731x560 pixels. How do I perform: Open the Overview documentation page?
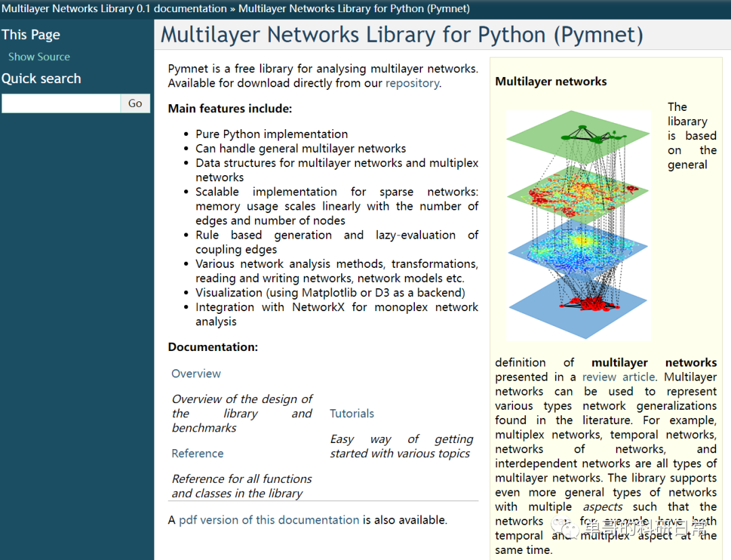tap(196, 373)
